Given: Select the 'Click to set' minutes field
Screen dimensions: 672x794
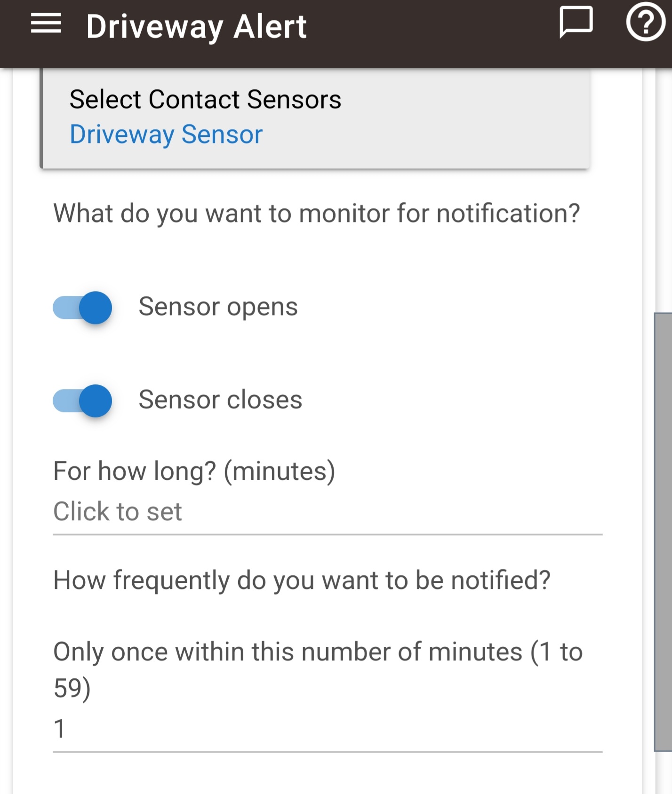Looking at the screenshot, I should point(328,512).
